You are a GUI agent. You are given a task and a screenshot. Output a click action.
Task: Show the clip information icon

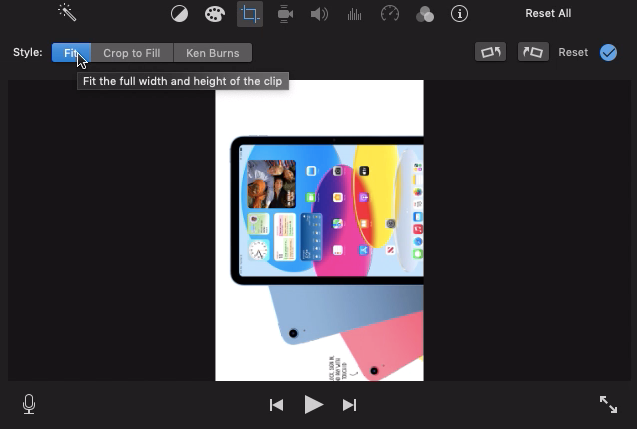tap(460, 14)
